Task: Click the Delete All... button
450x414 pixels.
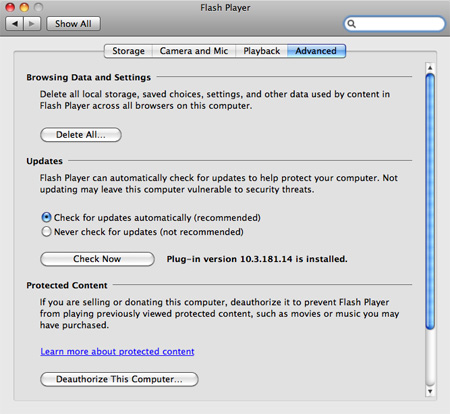Action: tap(81, 135)
